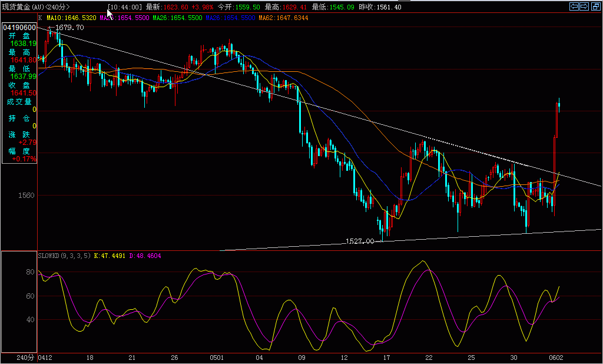
Task: Click the green MA26:1654.5500 label
Action: (x=177, y=18)
